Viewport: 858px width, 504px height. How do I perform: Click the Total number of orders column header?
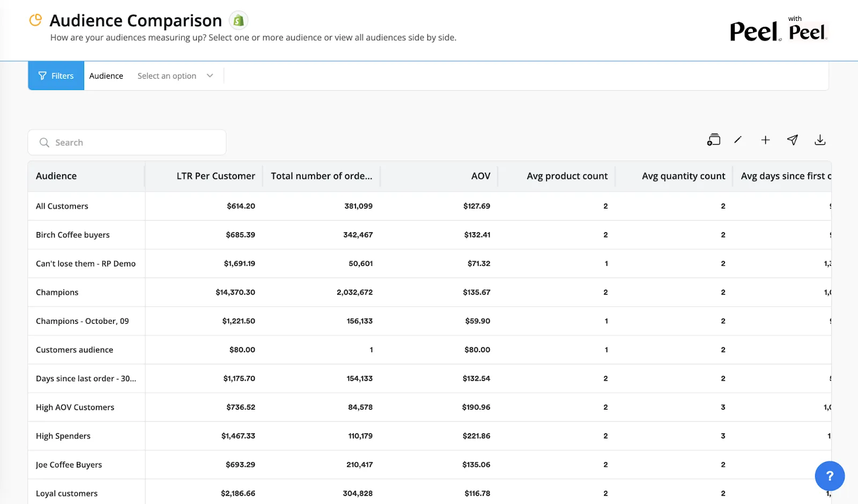321,176
